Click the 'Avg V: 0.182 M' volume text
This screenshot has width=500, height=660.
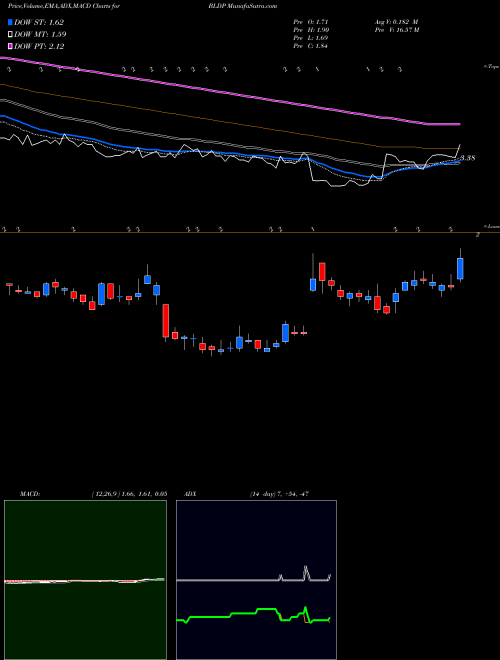pyautogui.click(x=396, y=21)
